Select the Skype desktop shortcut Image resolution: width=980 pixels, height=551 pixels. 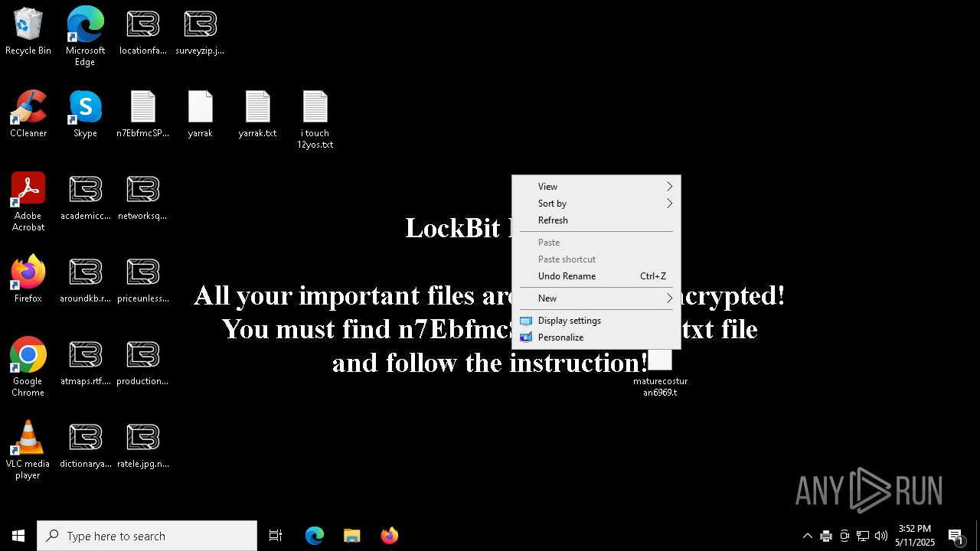click(x=85, y=115)
